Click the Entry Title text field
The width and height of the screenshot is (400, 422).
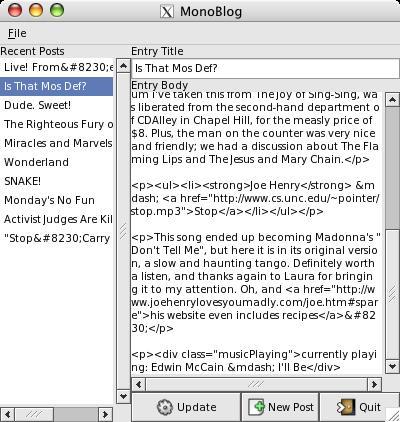click(x=265, y=68)
